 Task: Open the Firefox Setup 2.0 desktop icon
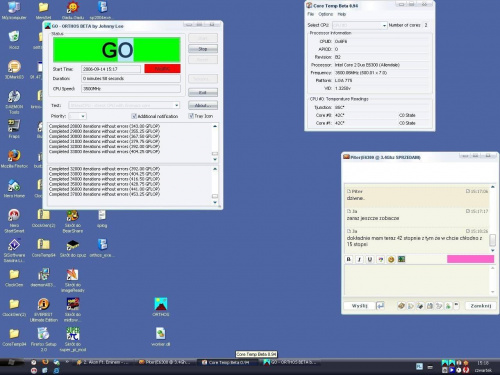pos(44,339)
